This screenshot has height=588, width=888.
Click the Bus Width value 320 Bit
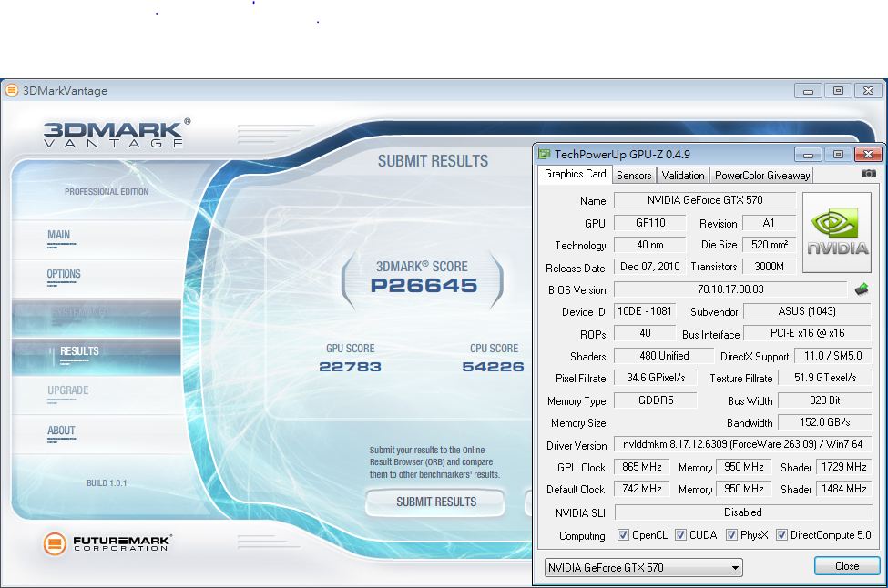[825, 400]
